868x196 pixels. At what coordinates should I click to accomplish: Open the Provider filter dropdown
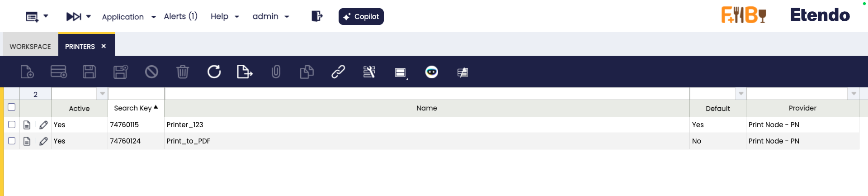click(x=854, y=94)
